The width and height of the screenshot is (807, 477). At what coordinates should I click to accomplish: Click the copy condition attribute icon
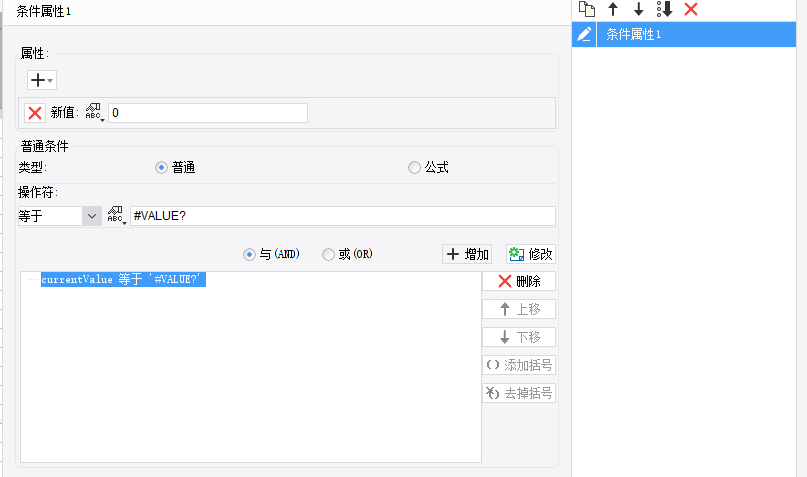click(587, 9)
